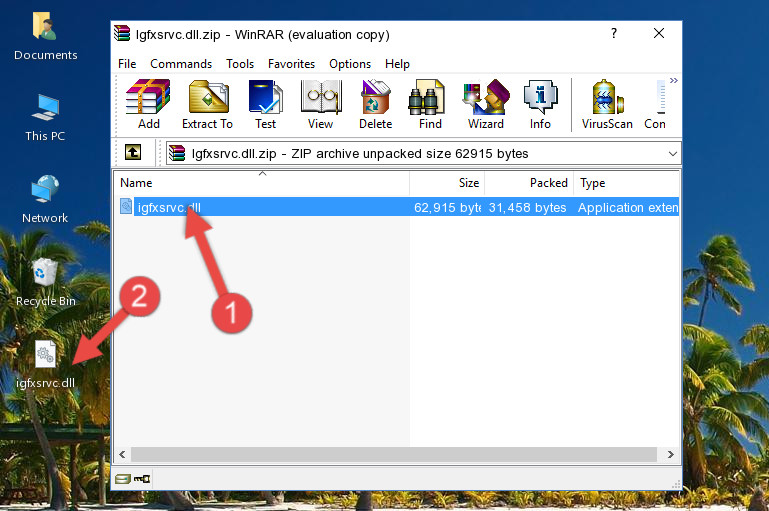Show archive Info

pyautogui.click(x=540, y=105)
